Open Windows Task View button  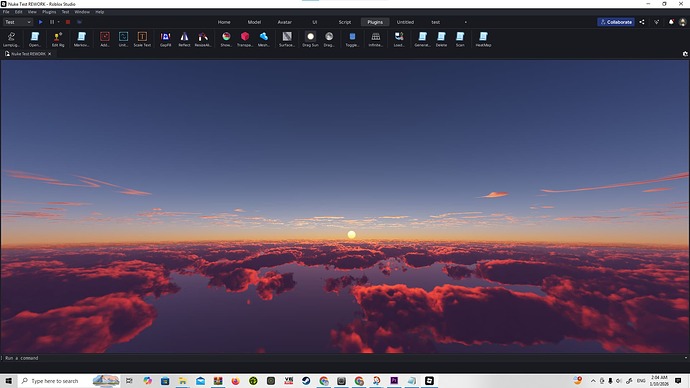point(129,381)
